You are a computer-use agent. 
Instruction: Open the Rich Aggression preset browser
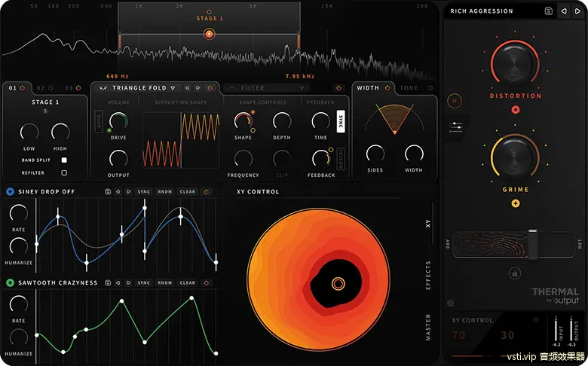pyautogui.click(x=482, y=11)
